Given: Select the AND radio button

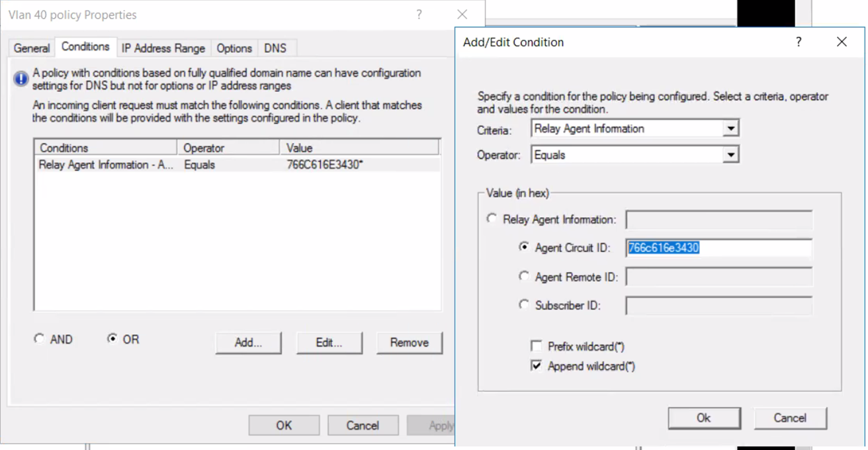Looking at the screenshot, I should tap(38, 339).
